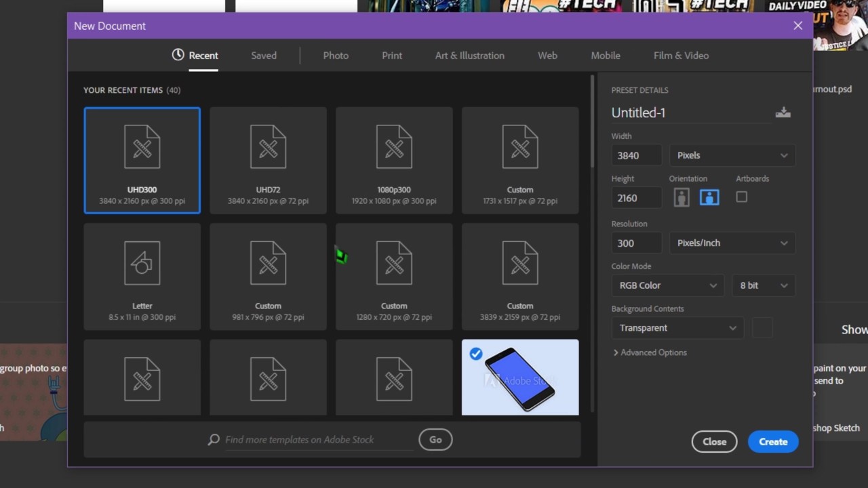Click the UHD300 preset document icon

(x=142, y=147)
